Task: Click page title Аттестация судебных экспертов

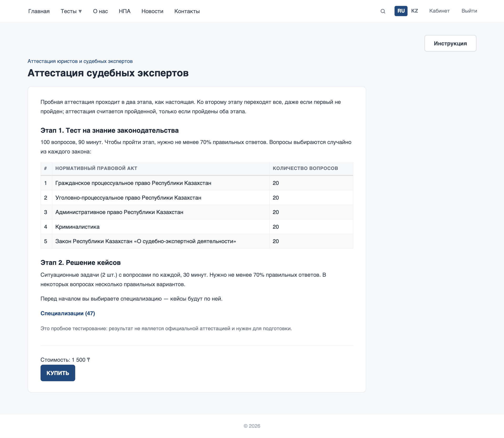Action: (108, 73)
